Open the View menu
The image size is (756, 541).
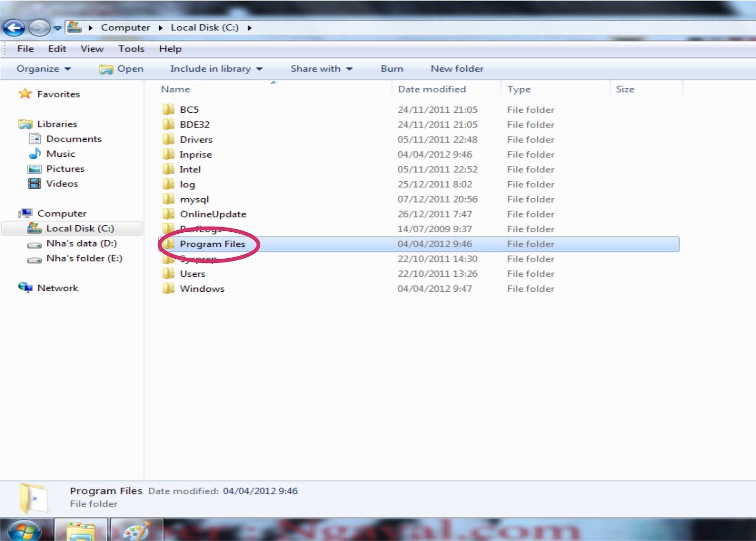[92, 49]
